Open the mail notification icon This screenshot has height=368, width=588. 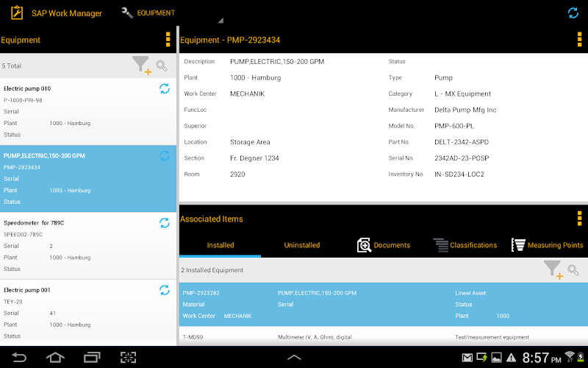[467, 358]
